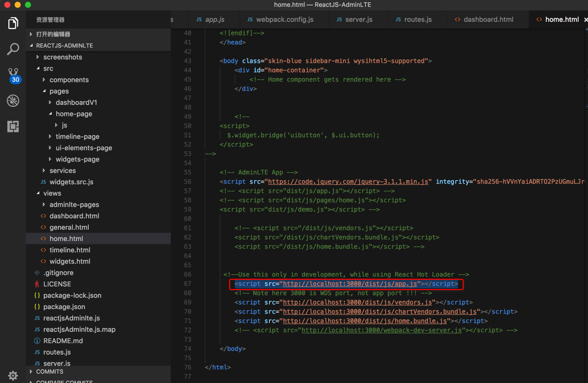Open the Extensions view icon
Viewport: 588px width, 383px height.
[x=13, y=126]
